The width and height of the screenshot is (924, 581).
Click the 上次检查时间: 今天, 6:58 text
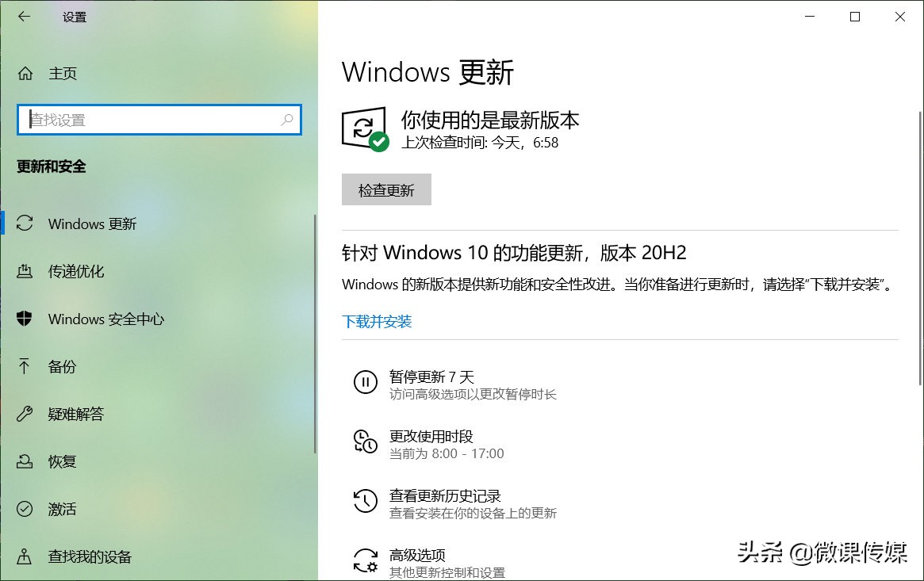(480, 143)
